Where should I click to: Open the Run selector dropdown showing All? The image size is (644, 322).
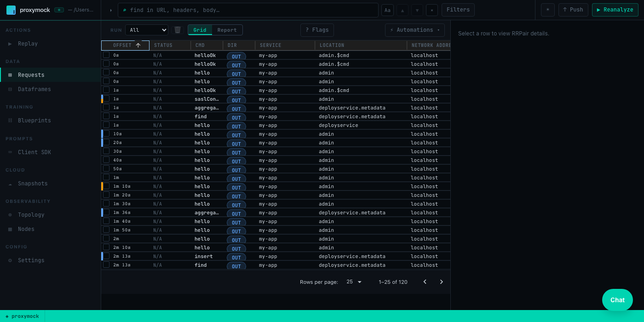(147, 30)
